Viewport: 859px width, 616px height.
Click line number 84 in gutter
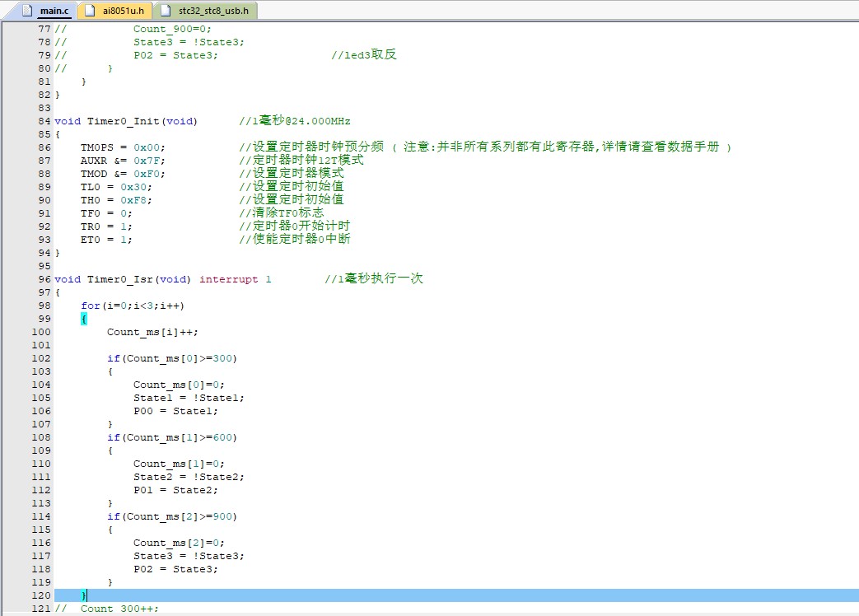tap(44, 121)
